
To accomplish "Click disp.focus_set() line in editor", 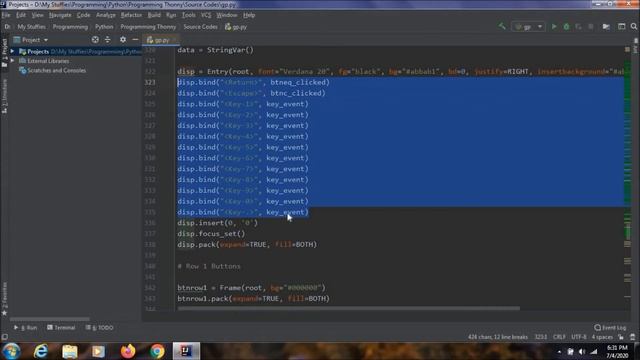I will pyautogui.click(x=211, y=233).
